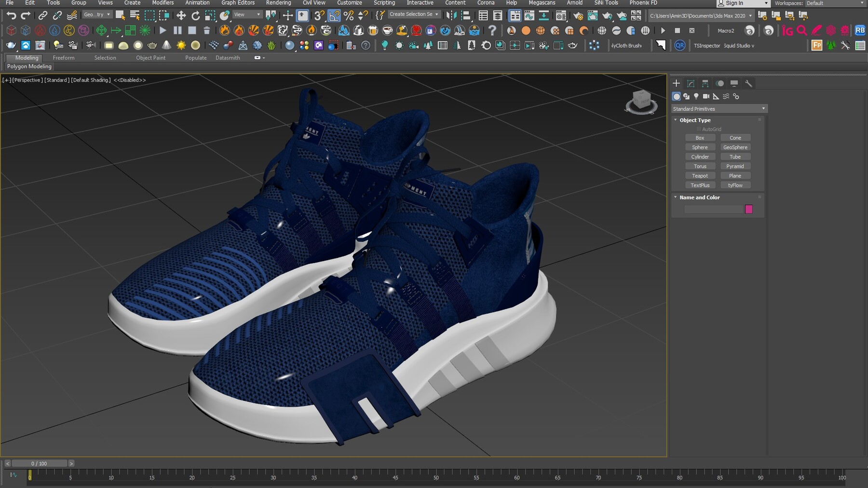Toggle Percent Snap in the toolbar
This screenshot has height=488, width=868.
click(x=348, y=15)
